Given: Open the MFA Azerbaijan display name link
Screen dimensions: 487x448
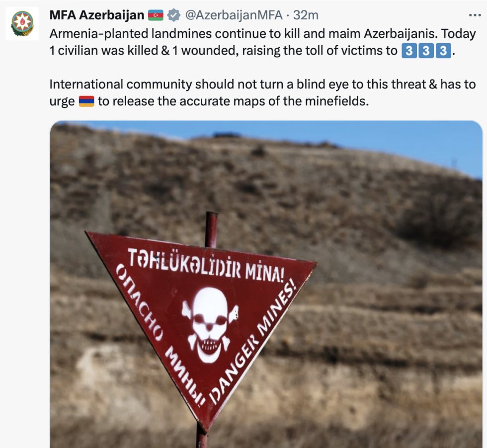Looking at the screenshot, I should (96, 15).
